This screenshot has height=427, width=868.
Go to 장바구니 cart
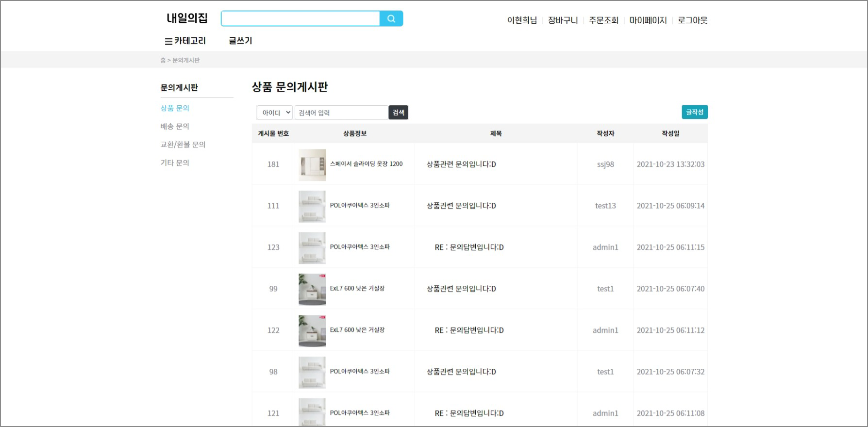tap(563, 20)
